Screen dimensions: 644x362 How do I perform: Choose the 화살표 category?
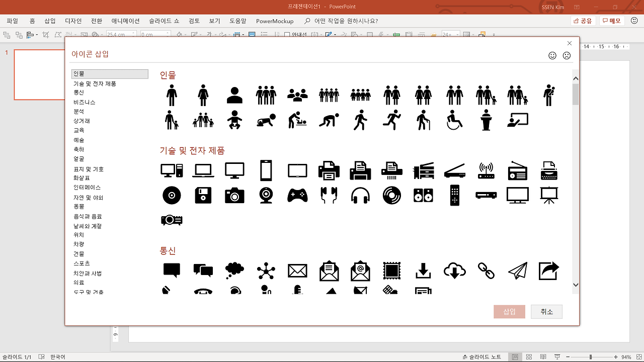tap(82, 178)
